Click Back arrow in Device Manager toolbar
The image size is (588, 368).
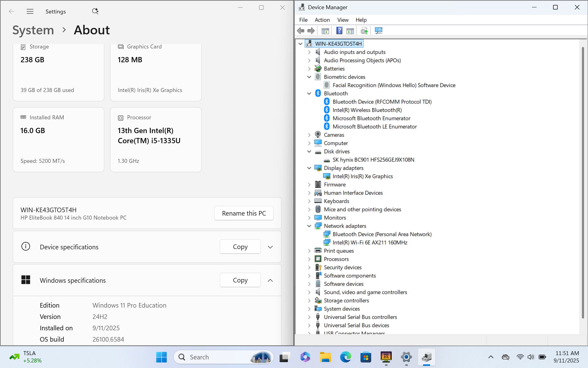click(301, 31)
